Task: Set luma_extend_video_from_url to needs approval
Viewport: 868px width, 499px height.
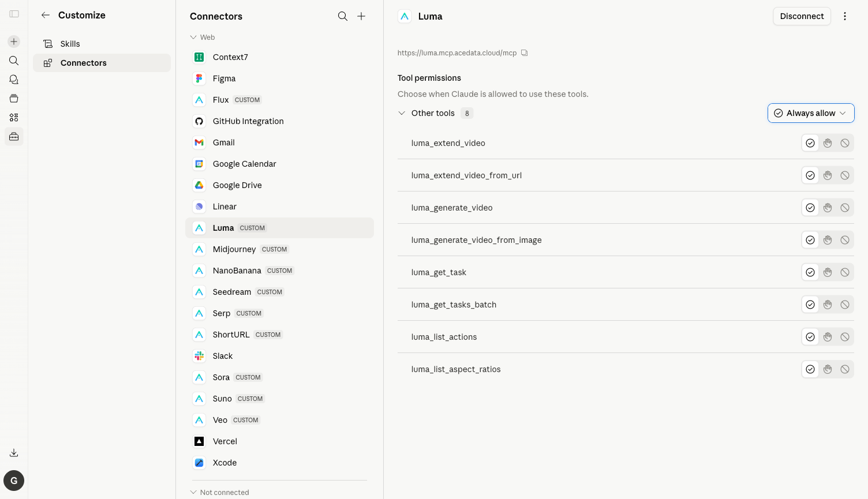Action: [828, 175]
